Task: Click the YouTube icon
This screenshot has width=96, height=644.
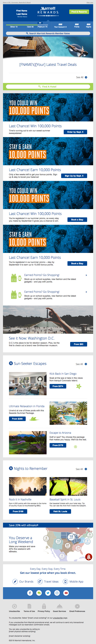Action: pyautogui.click(x=66, y=593)
